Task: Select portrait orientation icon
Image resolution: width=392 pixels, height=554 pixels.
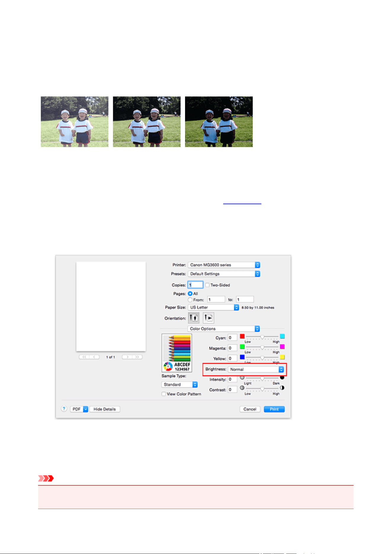Action: [194, 318]
